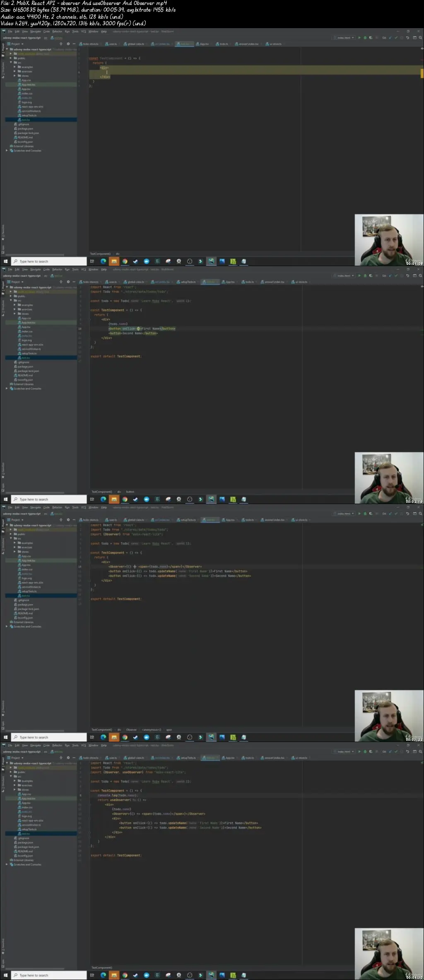Switch to the user.ts tab in the second frame

[x=111, y=282]
